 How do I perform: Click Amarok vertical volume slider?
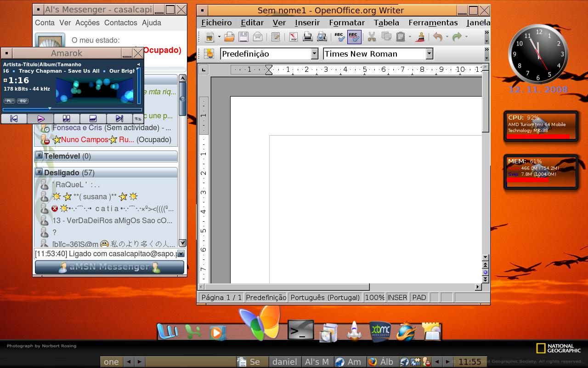[x=139, y=86]
